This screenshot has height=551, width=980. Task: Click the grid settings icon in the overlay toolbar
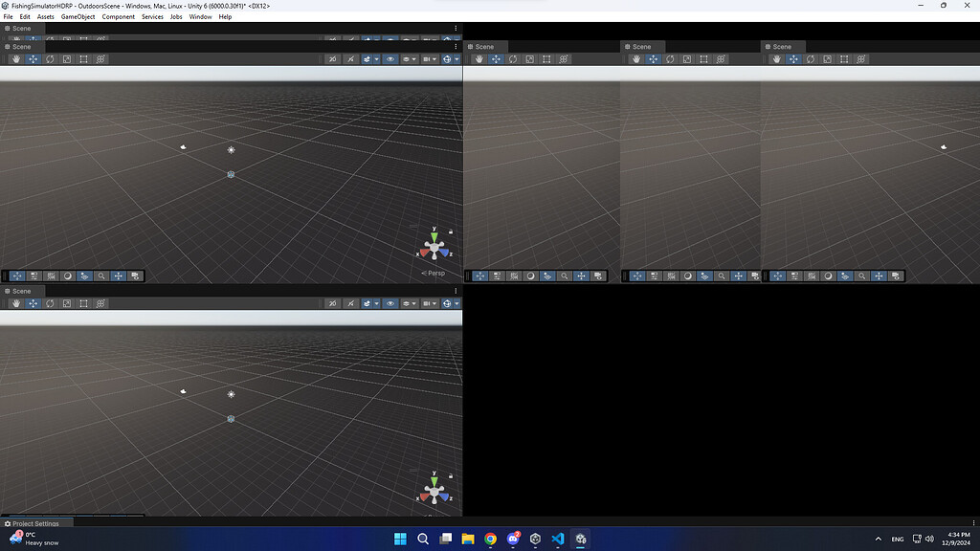pos(51,275)
